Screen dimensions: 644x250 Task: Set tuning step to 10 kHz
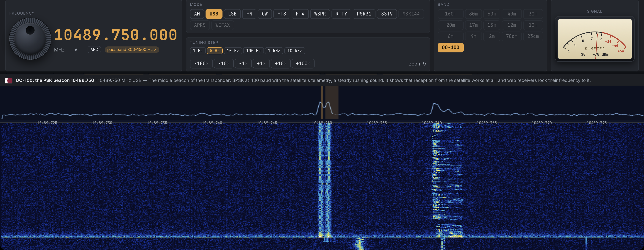coord(294,51)
